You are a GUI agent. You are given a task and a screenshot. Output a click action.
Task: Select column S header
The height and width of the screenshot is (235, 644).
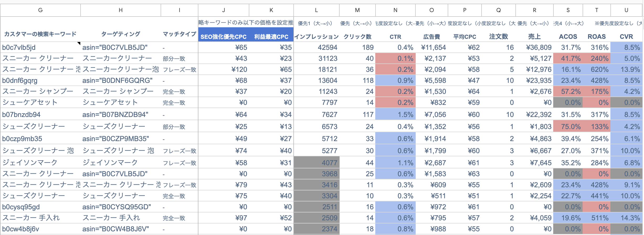coord(568,10)
